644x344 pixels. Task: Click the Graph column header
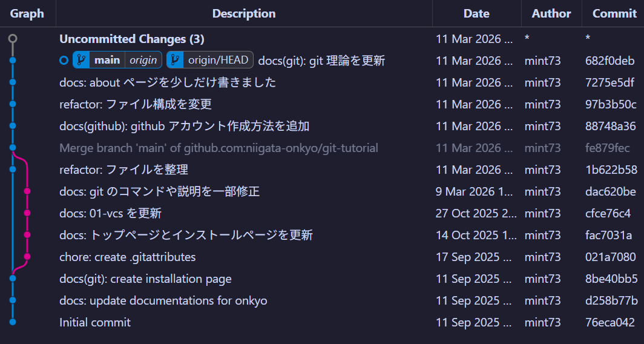[27, 13]
